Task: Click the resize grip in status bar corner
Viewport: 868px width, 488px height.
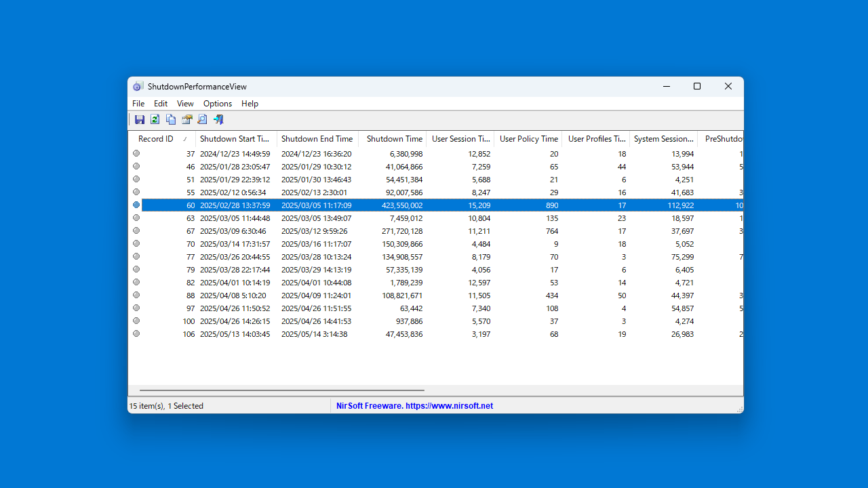Action: tap(739, 409)
